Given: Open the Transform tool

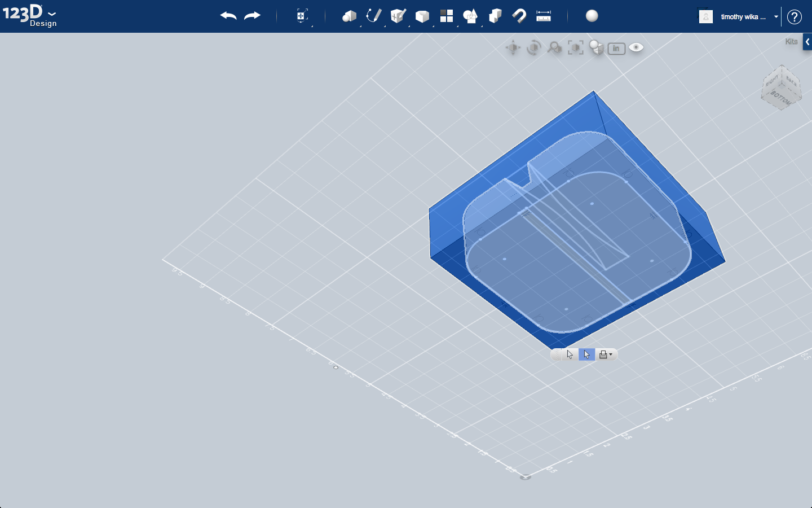Looking at the screenshot, I should pyautogui.click(x=302, y=16).
